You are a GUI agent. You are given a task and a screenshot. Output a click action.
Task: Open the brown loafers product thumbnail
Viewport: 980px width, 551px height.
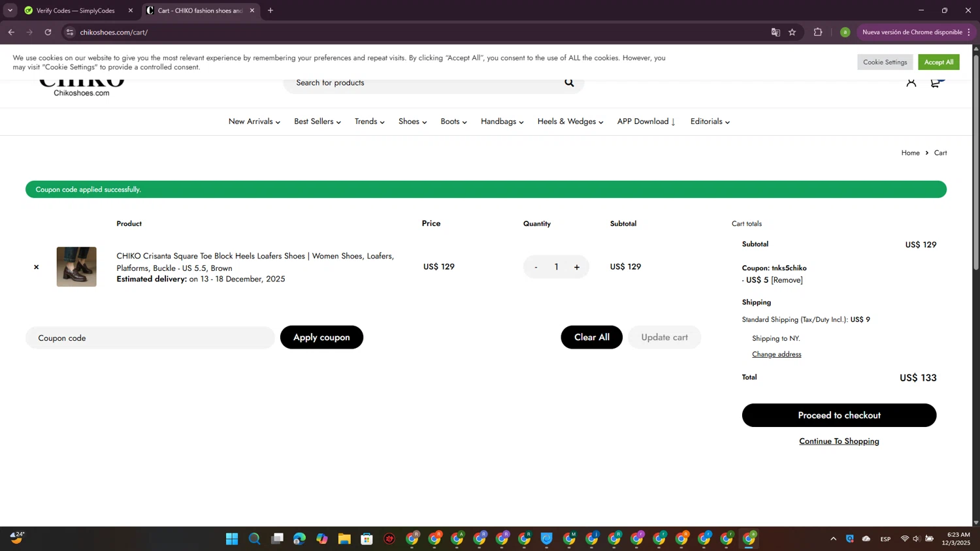click(76, 266)
